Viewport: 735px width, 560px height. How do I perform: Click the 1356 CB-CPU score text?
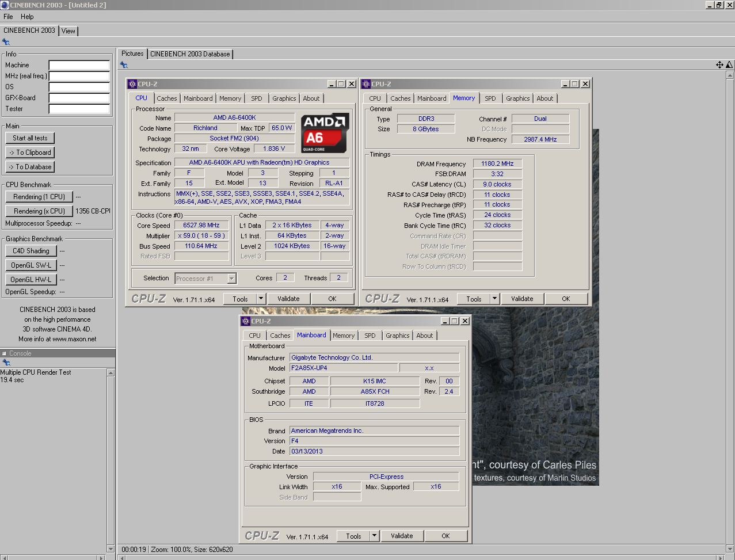pyautogui.click(x=93, y=211)
